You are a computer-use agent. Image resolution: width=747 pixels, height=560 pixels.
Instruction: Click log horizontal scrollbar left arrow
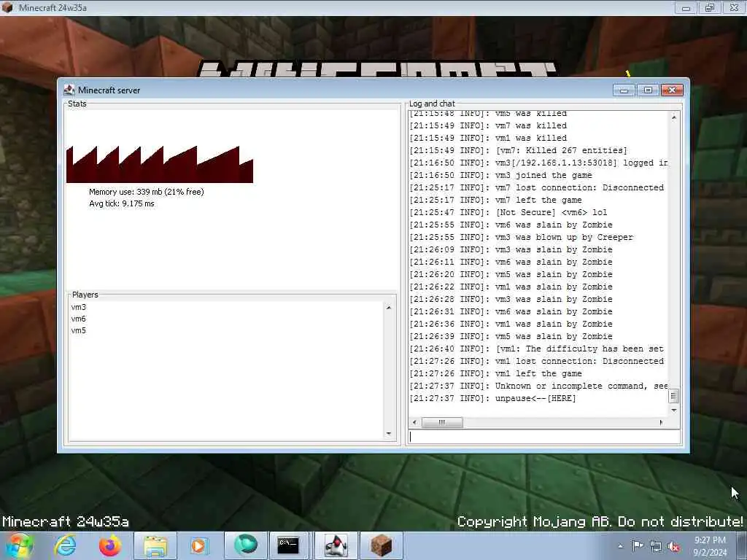414,422
